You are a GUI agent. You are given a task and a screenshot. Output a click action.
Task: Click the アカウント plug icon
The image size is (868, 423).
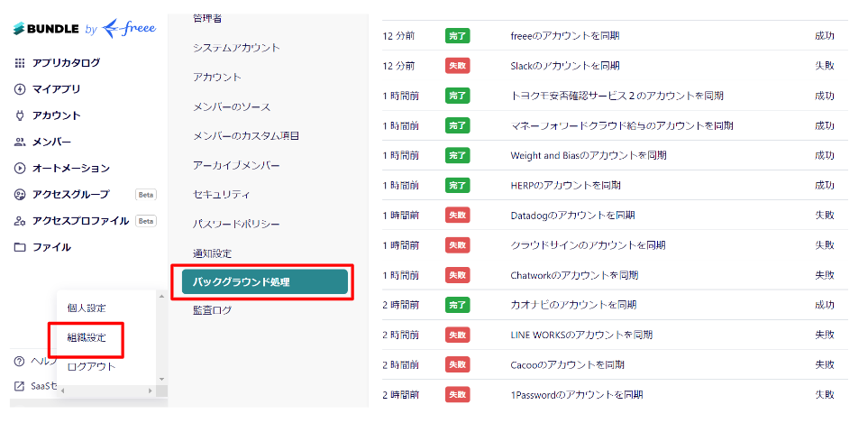click(20, 115)
